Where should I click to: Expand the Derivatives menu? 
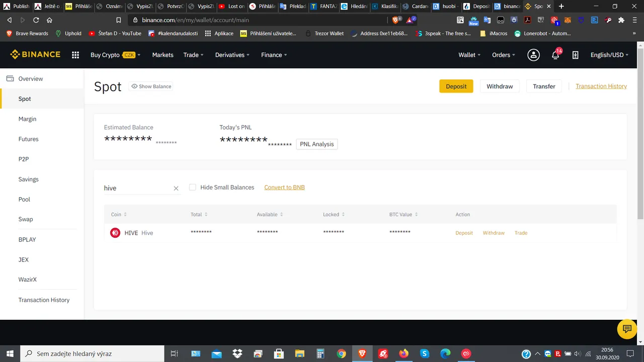pyautogui.click(x=232, y=55)
